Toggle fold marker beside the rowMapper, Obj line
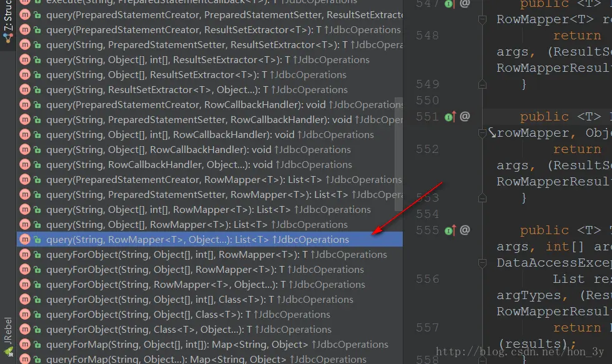The width and height of the screenshot is (612, 364). pyautogui.click(x=482, y=134)
